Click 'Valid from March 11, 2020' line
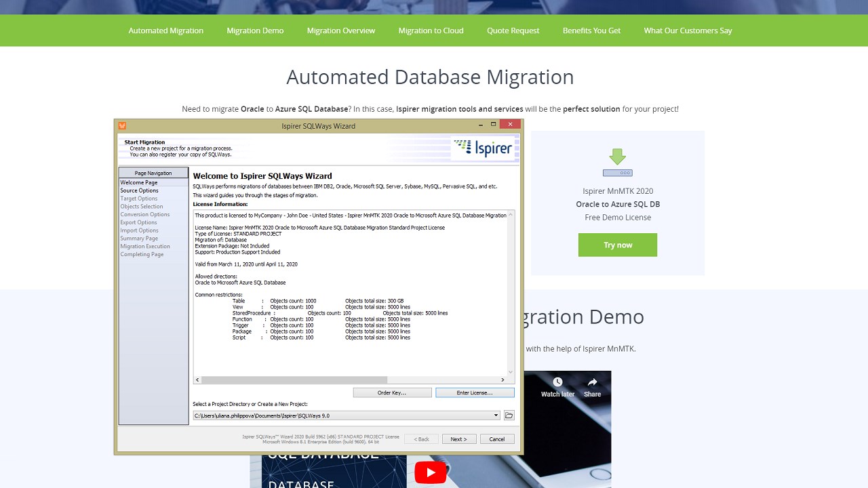Image resolution: width=868 pixels, height=488 pixels. (x=246, y=264)
